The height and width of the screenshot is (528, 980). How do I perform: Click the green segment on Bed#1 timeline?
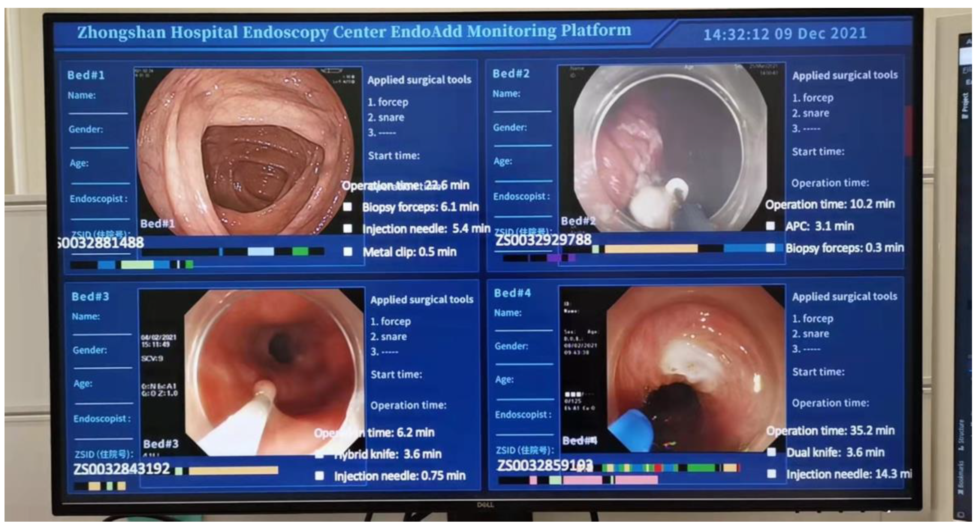[x=300, y=251]
